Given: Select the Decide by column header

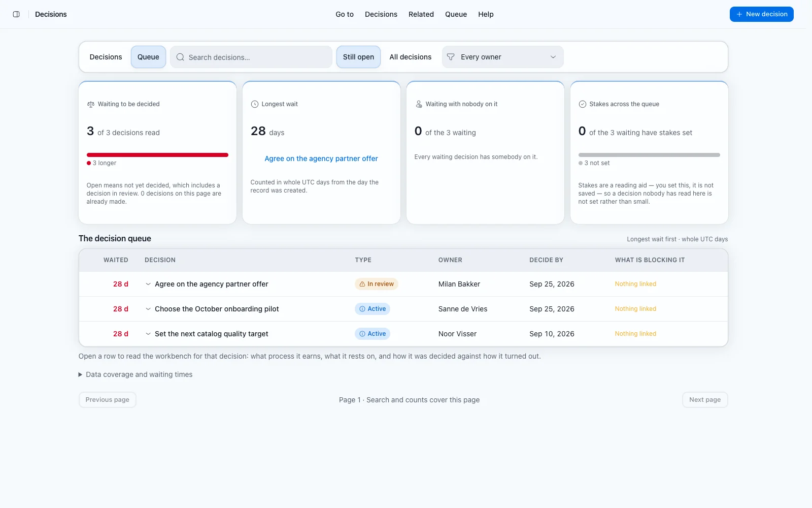Looking at the screenshot, I should 546,260.
